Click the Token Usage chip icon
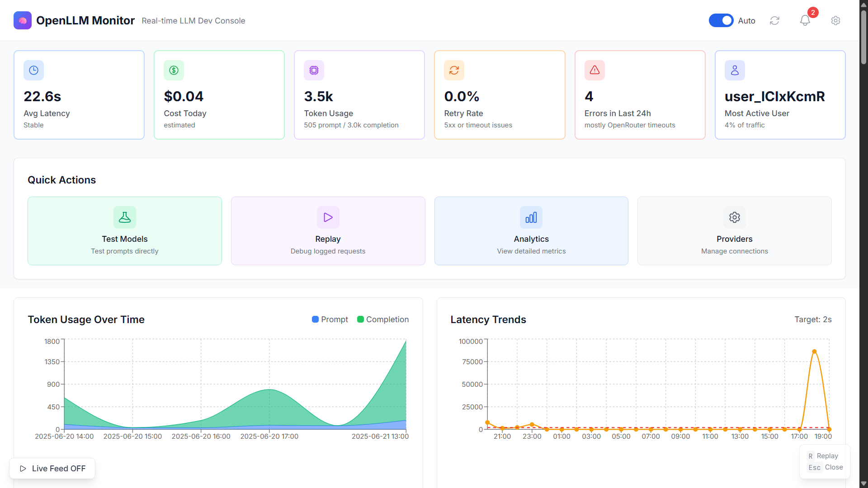The height and width of the screenshot is (488, 868). coord(314,70)
